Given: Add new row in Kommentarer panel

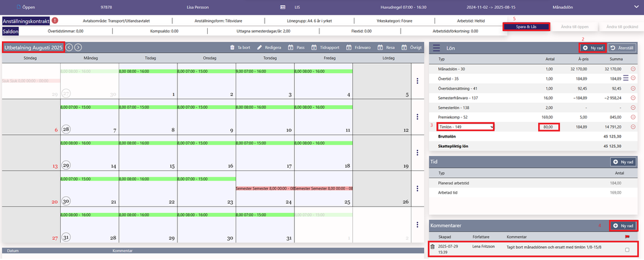Looking at the screenshot, I should (624, 226).
